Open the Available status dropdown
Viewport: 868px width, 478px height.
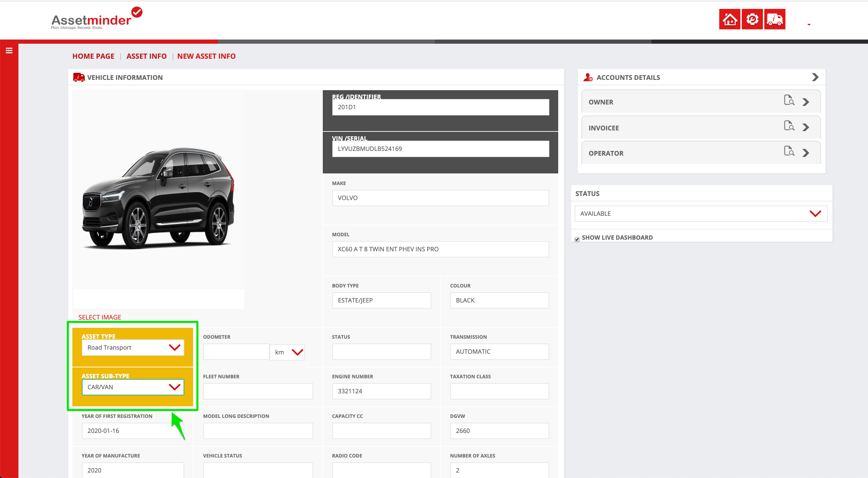pos(701,214)
